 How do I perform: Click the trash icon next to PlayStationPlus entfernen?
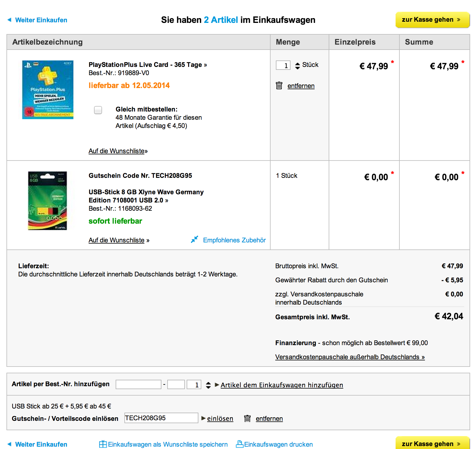pos(279,85)
